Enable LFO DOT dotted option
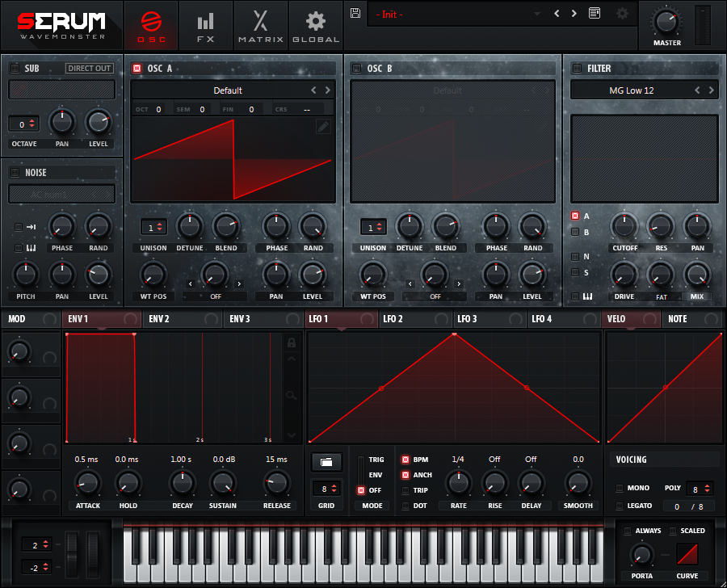This screenshot has height=588, width=727. (x=406, y=506)
